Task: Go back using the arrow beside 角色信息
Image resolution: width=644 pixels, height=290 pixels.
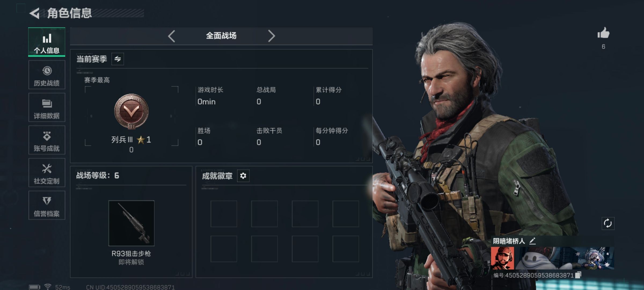Action: pyautogui.click(x=34, y=13)
